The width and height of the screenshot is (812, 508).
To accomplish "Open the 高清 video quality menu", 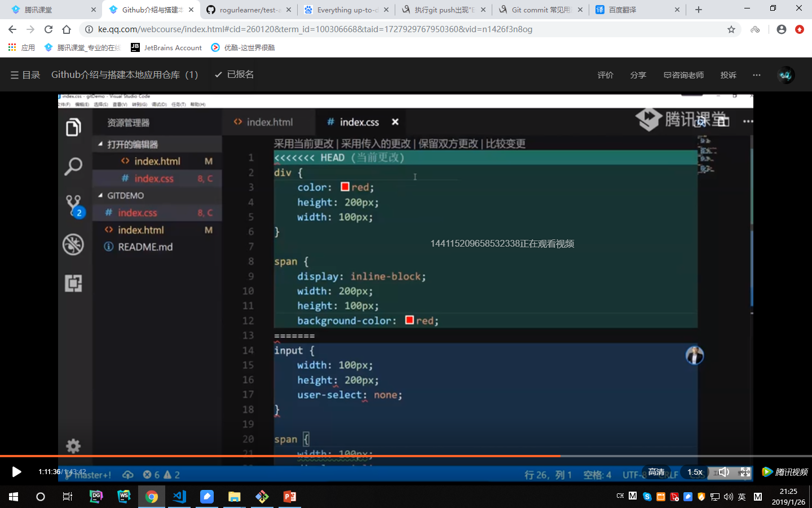I will 656,472.
